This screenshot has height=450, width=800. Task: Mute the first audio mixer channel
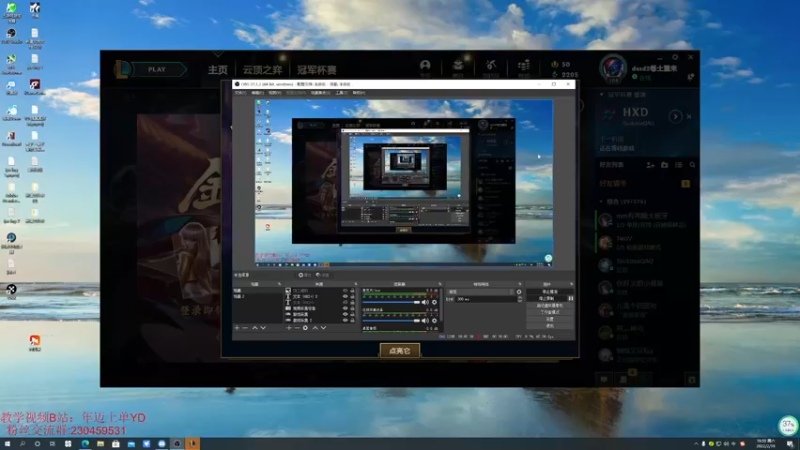[x=426, y=303]
